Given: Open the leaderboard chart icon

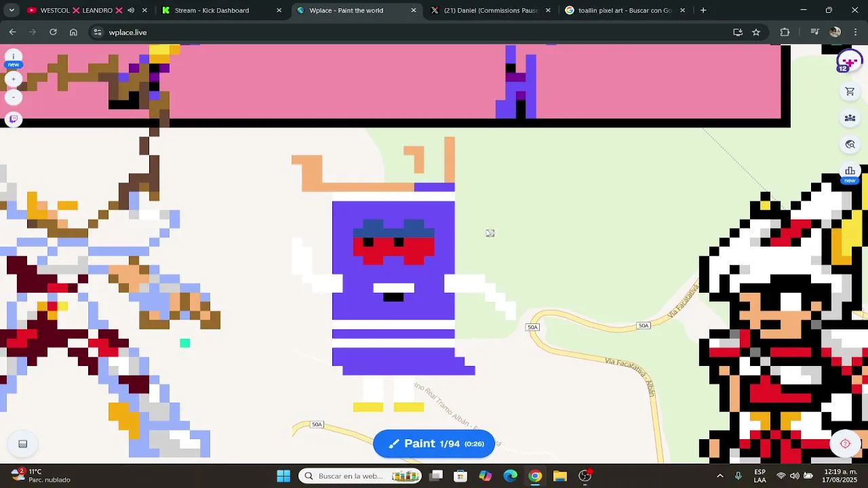Looking at the screenshot, I should 850,173.
